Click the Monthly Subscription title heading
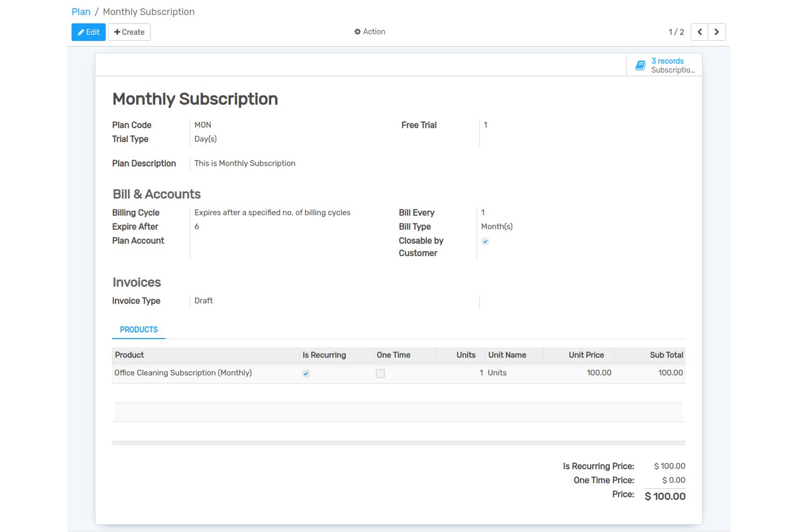Viewport: 798px width, 532px height. coord(195,99)
